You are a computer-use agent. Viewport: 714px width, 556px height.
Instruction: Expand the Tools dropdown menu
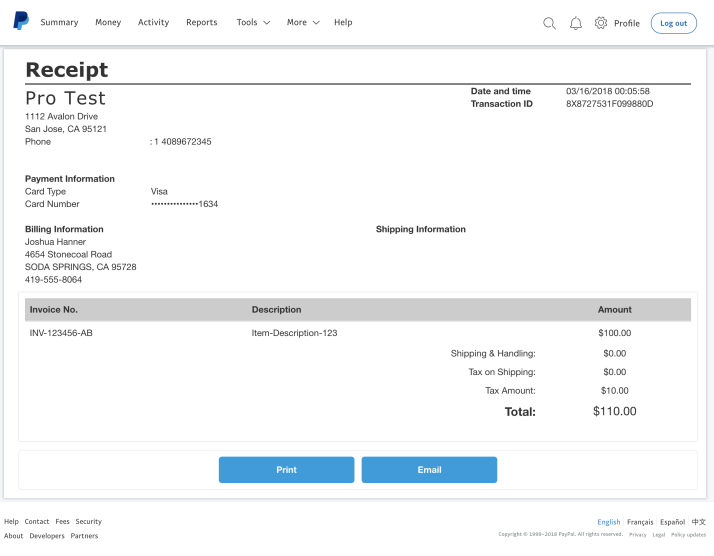[x=253, y=22]
